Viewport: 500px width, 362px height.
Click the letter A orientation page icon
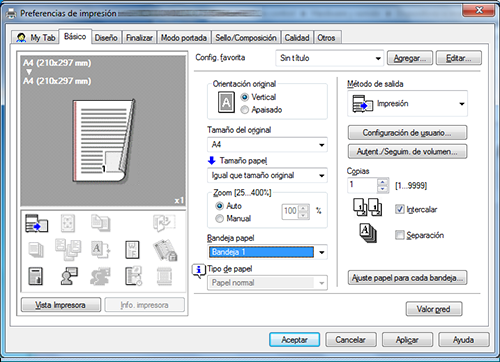point(226,102)
